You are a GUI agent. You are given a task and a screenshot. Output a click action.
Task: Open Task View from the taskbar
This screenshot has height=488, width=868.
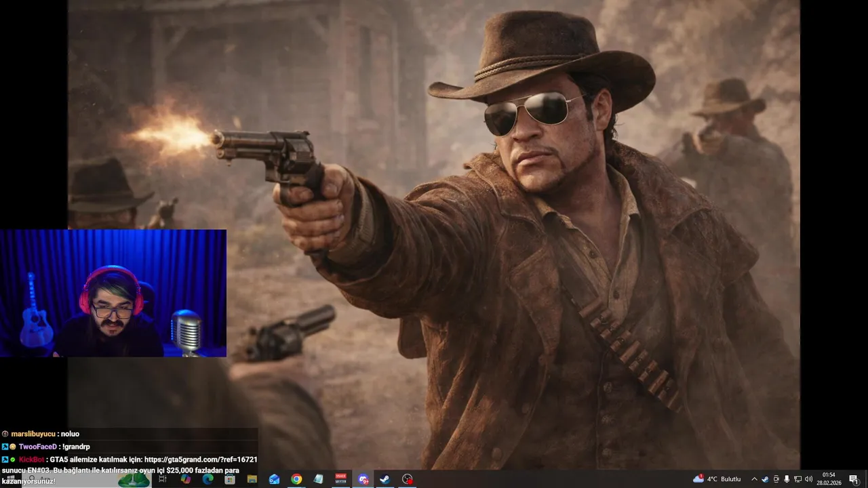pos(163,479)
